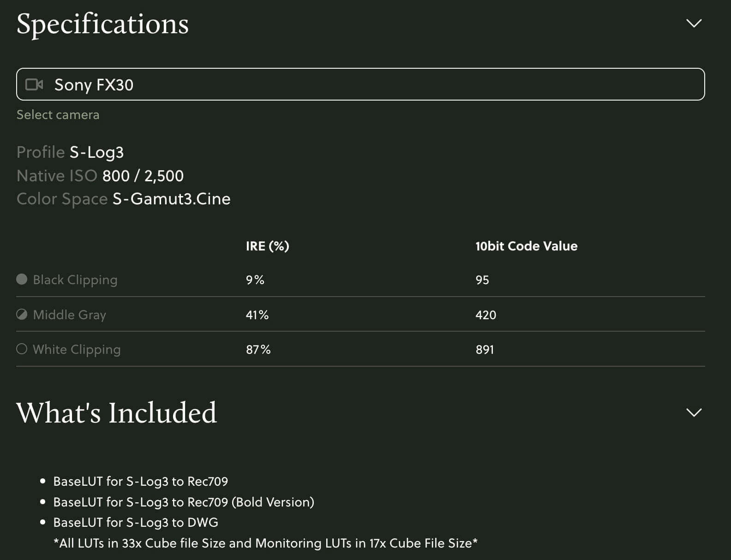Click the S-Log3 profile value
Image resolution: width=731 pixels, height=560 pixels.
(x=96, y=152)
